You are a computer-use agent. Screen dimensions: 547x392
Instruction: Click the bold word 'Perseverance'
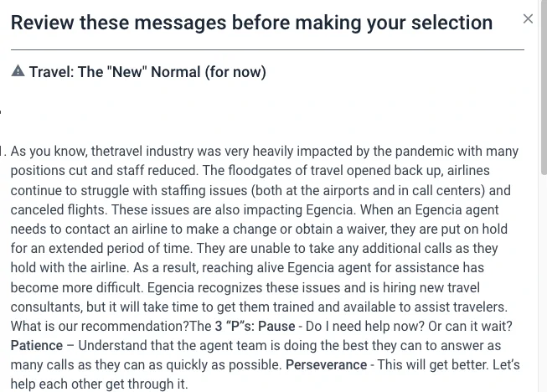click(x=326, y=364)
